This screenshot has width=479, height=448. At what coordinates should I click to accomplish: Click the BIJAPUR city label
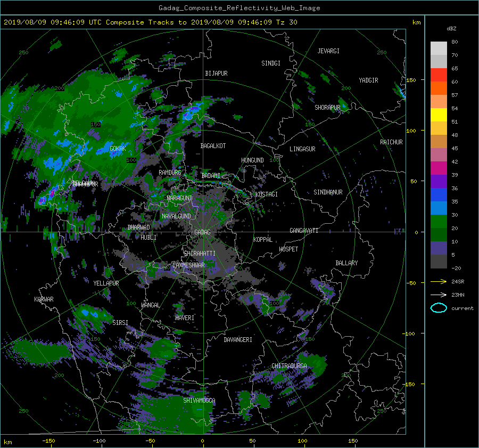click(216, 74)
